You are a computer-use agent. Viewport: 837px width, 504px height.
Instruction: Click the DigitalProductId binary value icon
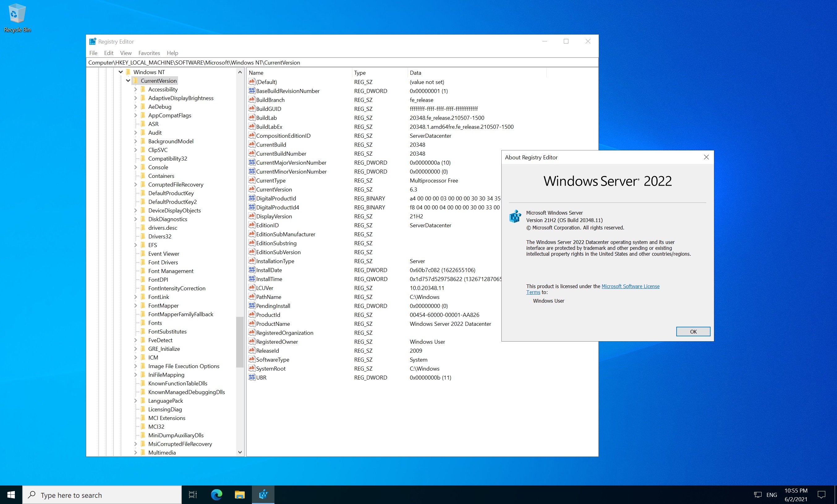click(x=251, y=198)
